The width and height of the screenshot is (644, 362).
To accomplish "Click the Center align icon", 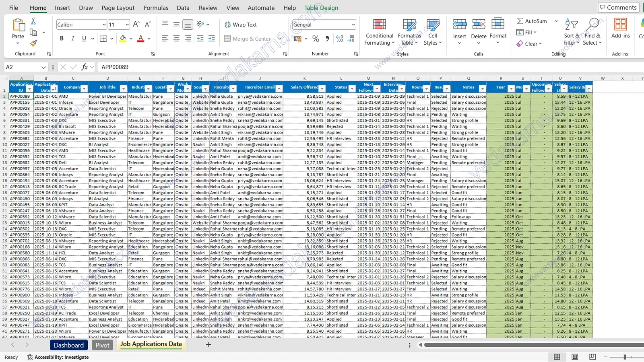I will pyautogui.click(x=176, y=39).
